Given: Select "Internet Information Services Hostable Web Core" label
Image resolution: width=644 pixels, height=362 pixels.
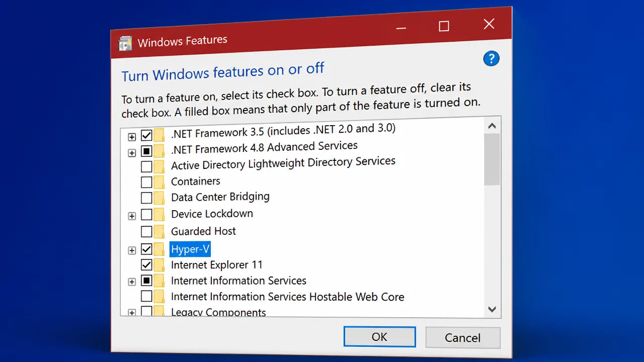Looking at the screenshot, I should pyautogui.click(x=287, y=297).
